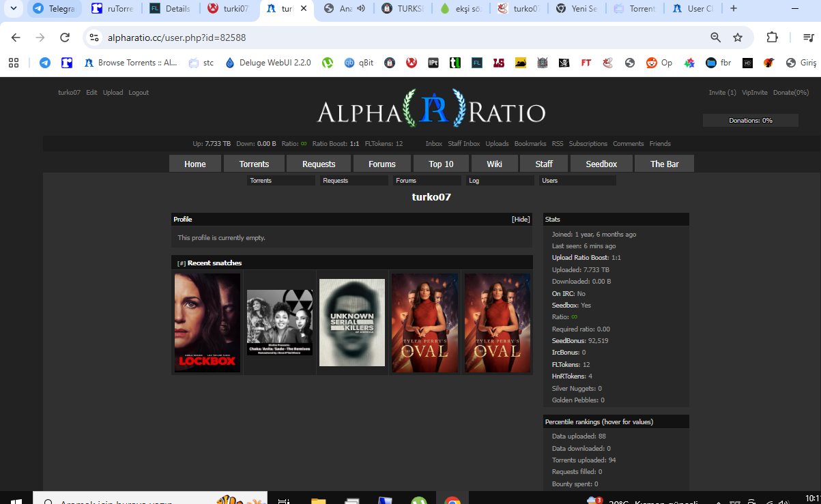Open the apps grid in bookmarks bar
This screenshot has width=821, height=504.
point(14,63)
